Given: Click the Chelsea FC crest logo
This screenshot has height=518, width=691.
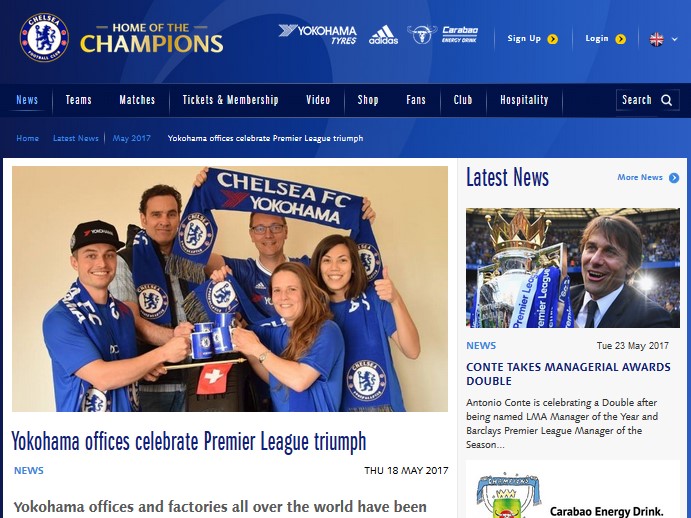Looking at the screenshot, I should (44, 37).
